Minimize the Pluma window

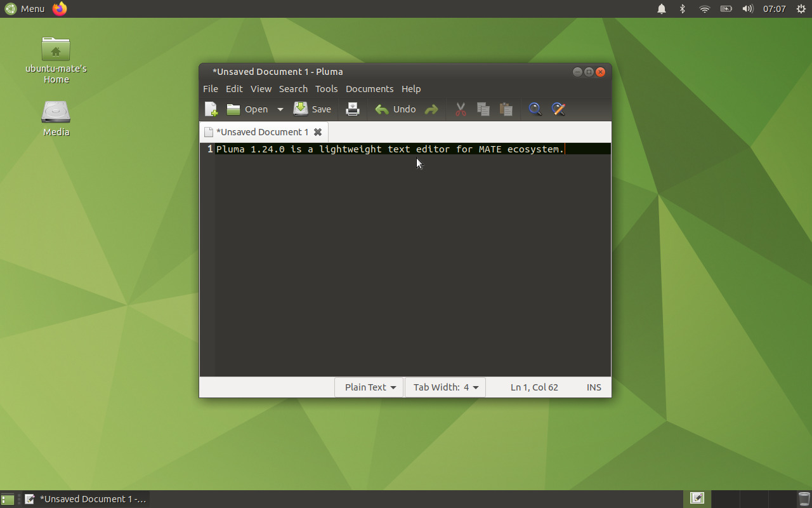coord(577,72)
